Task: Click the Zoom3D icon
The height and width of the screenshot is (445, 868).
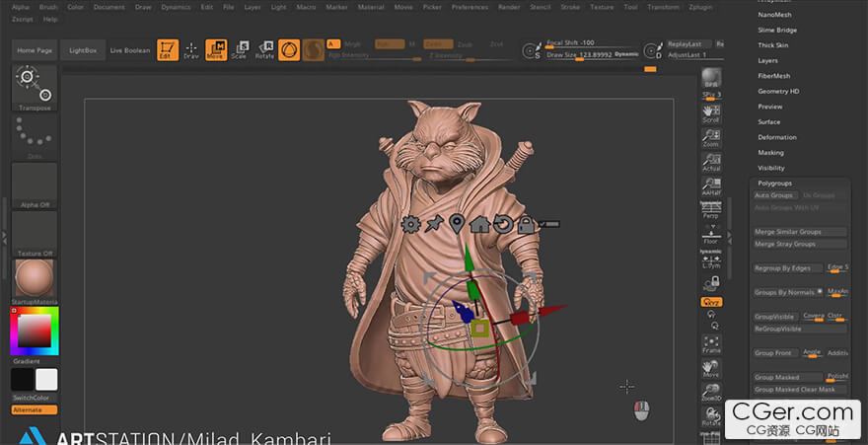Action: (x=711, y=393)
